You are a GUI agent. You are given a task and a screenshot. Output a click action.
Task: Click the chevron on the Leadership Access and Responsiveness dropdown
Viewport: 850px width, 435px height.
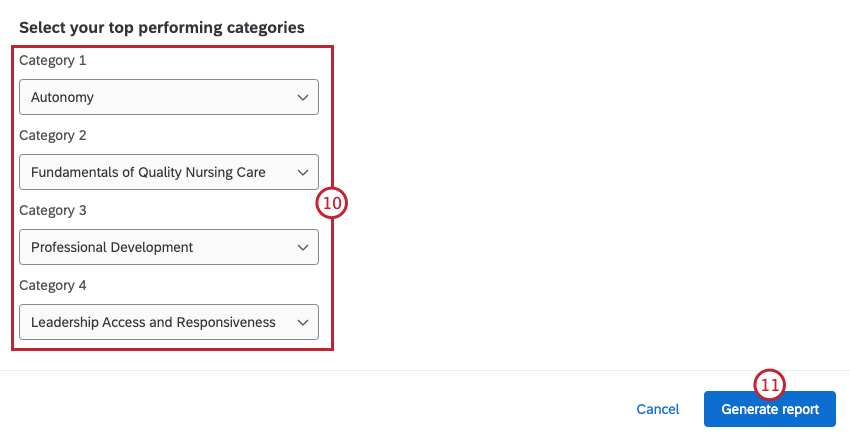pos(303,322)
